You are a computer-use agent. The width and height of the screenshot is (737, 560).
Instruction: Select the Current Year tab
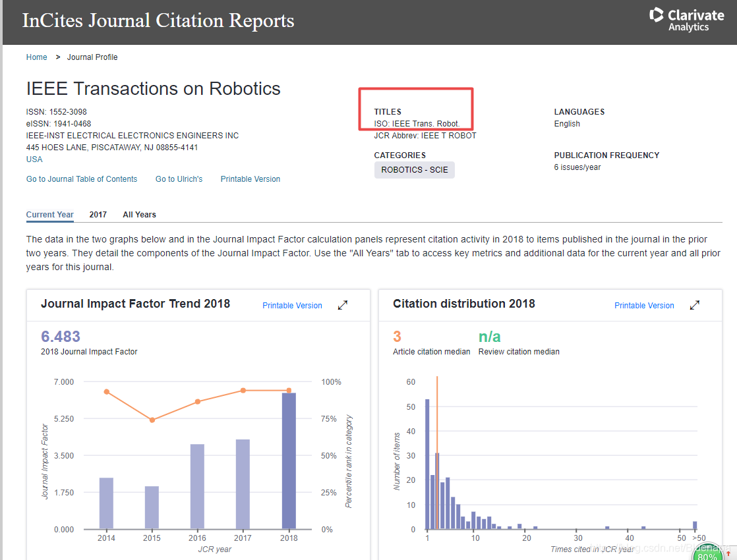[x=50, y=215]
